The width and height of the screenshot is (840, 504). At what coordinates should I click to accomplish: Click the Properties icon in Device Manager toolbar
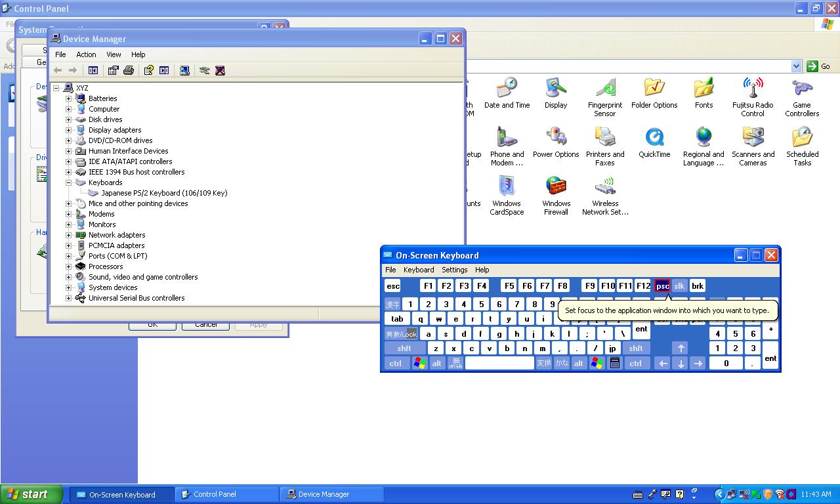click(x=113, y=70)
